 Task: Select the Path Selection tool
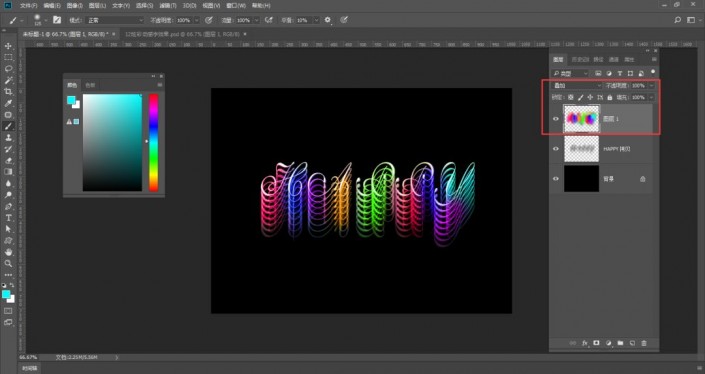(x=8, y=229)
